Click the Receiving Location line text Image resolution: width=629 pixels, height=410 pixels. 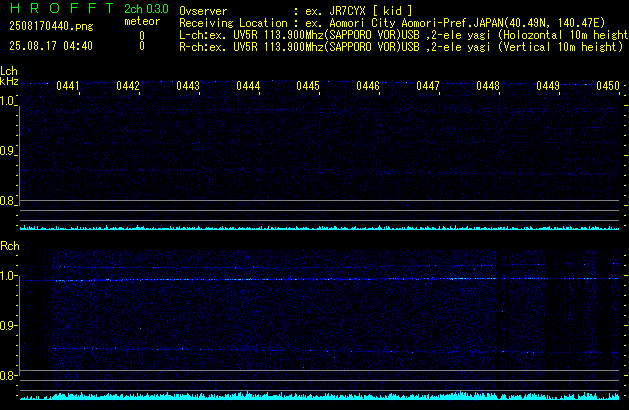click(392, 23)
